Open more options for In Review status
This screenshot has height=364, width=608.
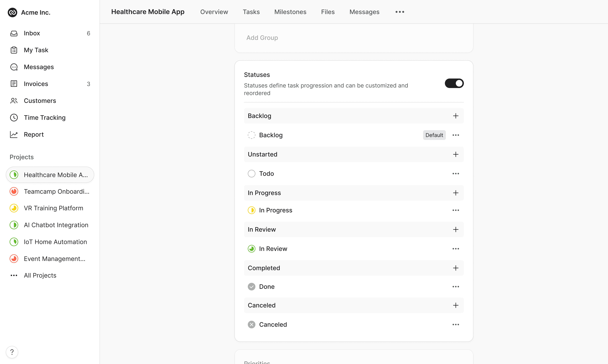(x=456, y=249)
